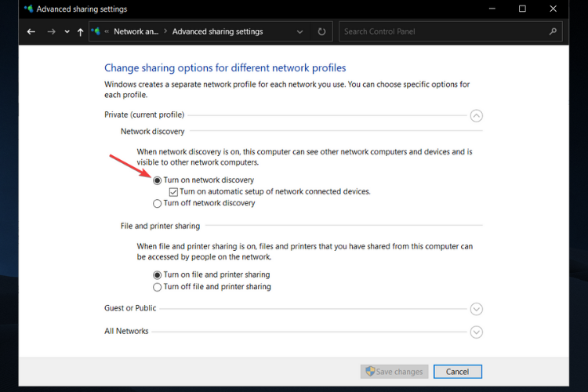The width and height of the screenshot is (588, 392).
Task: Close the Advanced sharing settings window
Action: pos(554,9)
